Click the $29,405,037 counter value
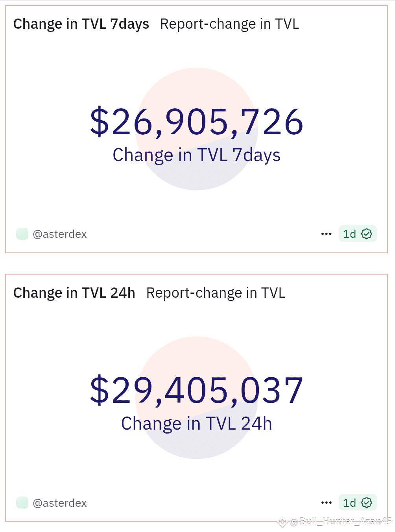 click(x=197, y=391)
